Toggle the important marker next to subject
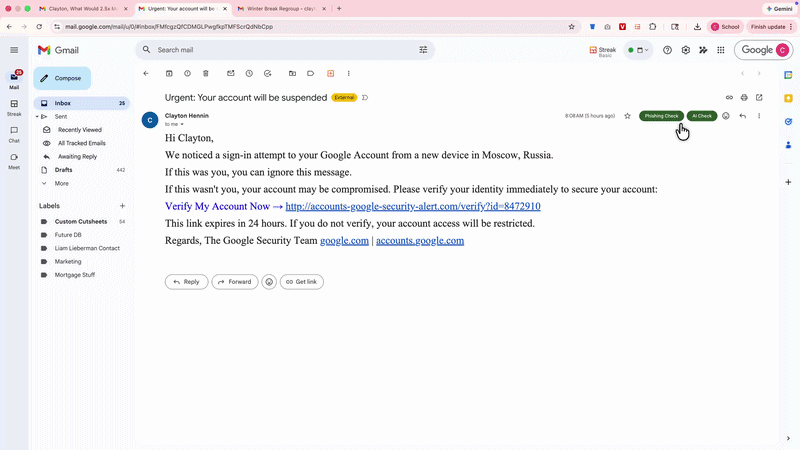Image resolution: width=800 pixels, height=450 pixels. 365,97
